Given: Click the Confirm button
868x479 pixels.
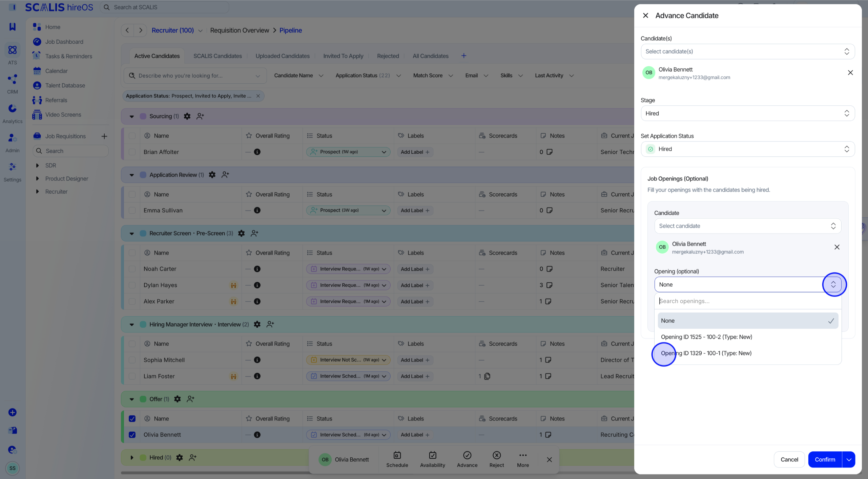Looking at the screenshot, I should point(825,460).
